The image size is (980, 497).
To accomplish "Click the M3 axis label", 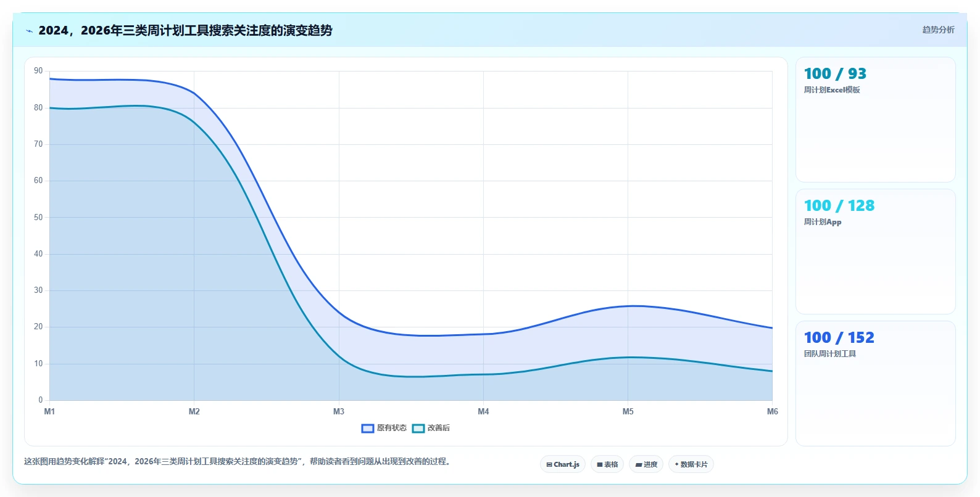I will pos(339,411).
